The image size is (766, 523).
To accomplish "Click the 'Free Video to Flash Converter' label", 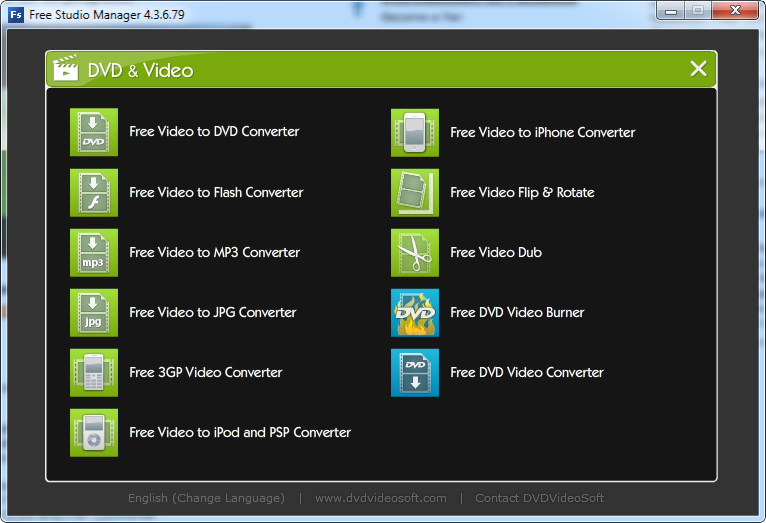I will tap(216, 192).
